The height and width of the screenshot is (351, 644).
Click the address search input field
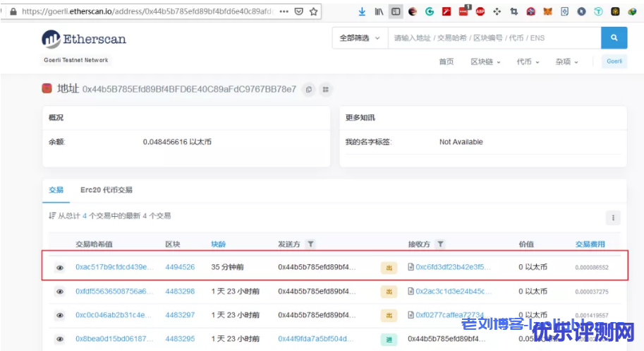tap(494, 37)
